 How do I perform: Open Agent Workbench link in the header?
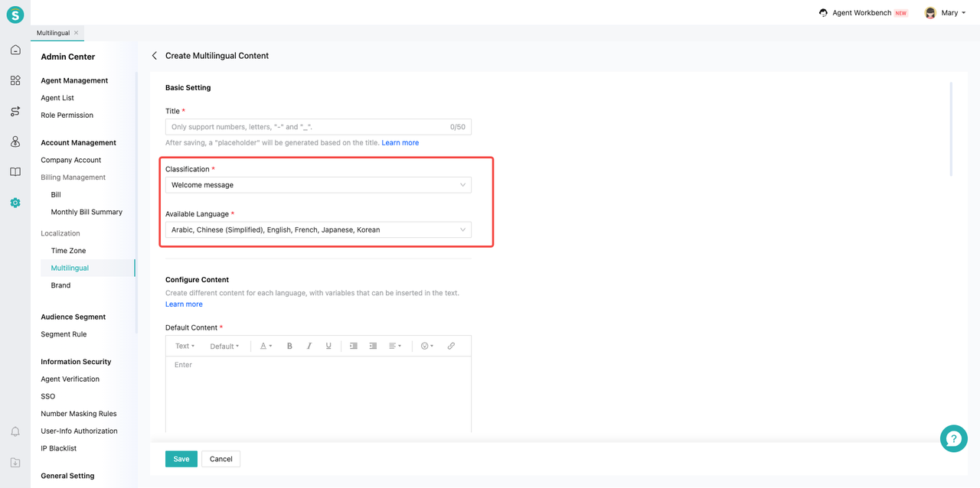pos(862,13)
